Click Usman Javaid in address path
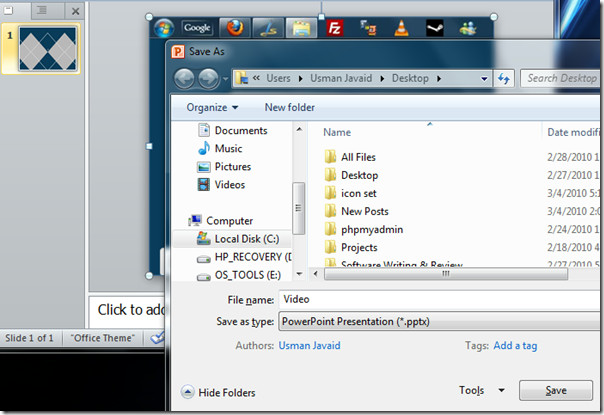The image size is (604, 415). [x=341, y=79]
